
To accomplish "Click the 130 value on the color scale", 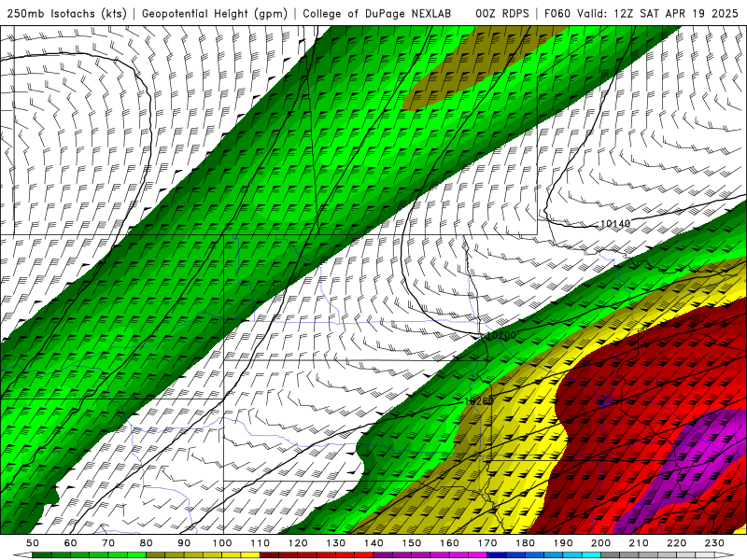I will click(x=336, y=543).
